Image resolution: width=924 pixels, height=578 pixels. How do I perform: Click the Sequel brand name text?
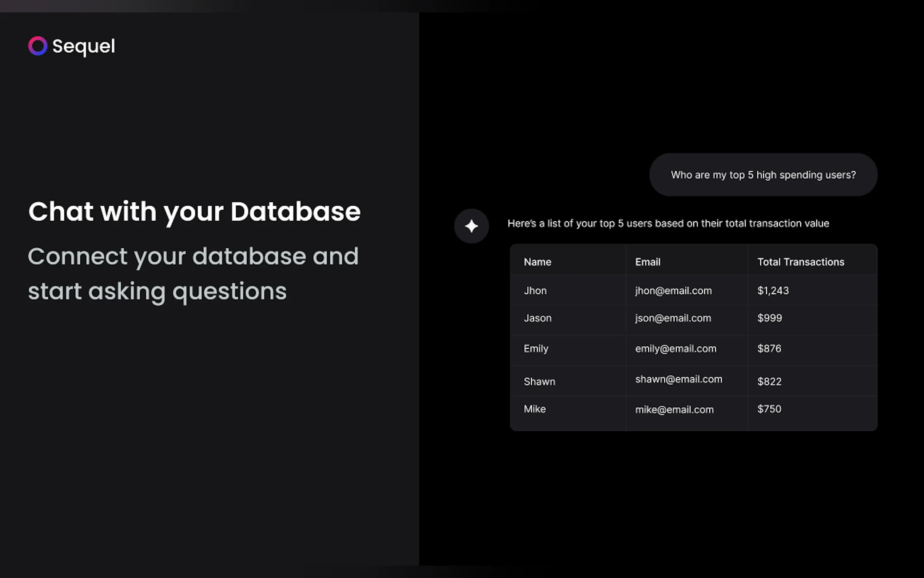click(x=83, y=46)
